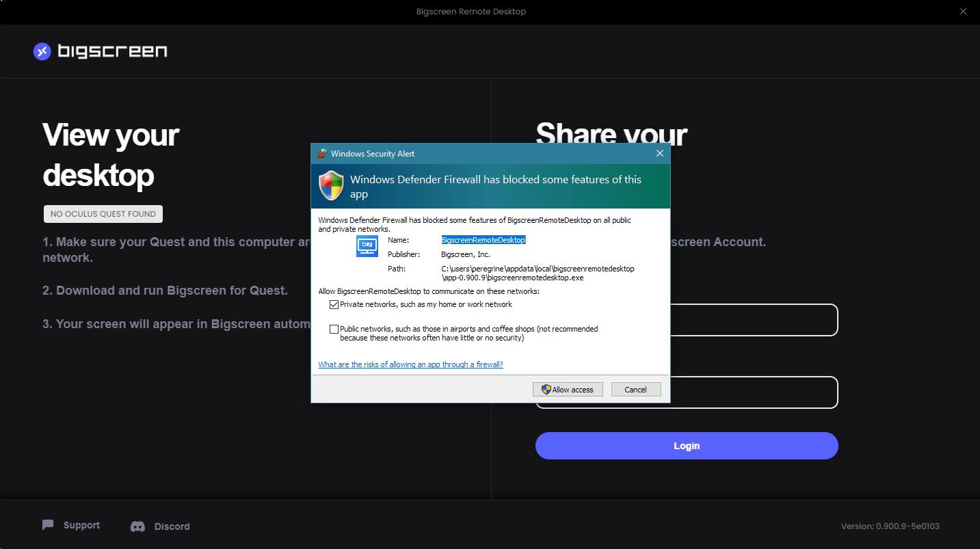Click the NO OCULUS QUEST FOUND badge
980x549 pixels.
(x=103, y=214)
